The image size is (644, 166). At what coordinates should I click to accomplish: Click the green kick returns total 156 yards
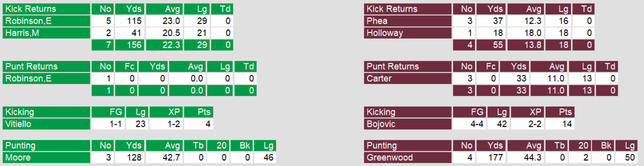click(134, 45)
